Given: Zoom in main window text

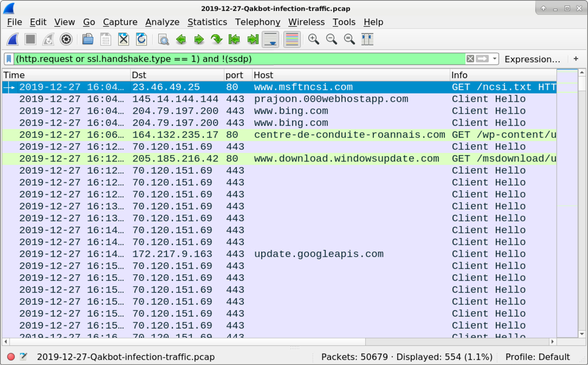Looking at the screenshot, I should pyautogui.click(x=313, y=40).
